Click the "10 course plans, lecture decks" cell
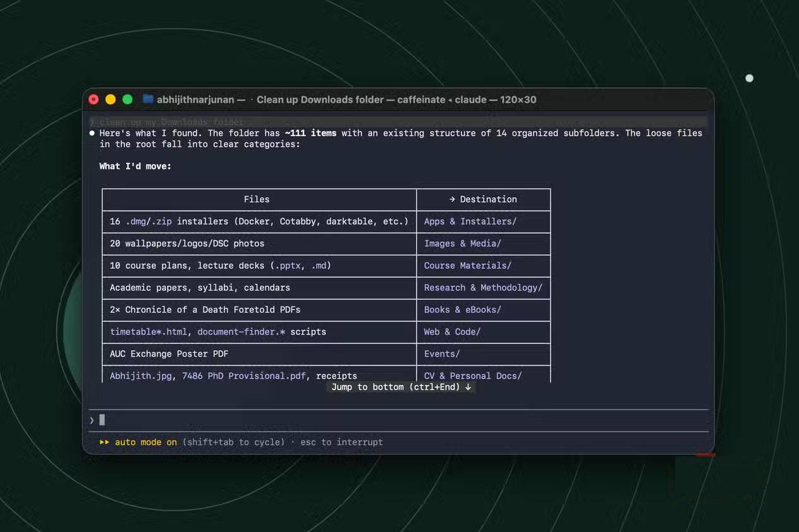This screenshot has height=532, width=799. 259,265
